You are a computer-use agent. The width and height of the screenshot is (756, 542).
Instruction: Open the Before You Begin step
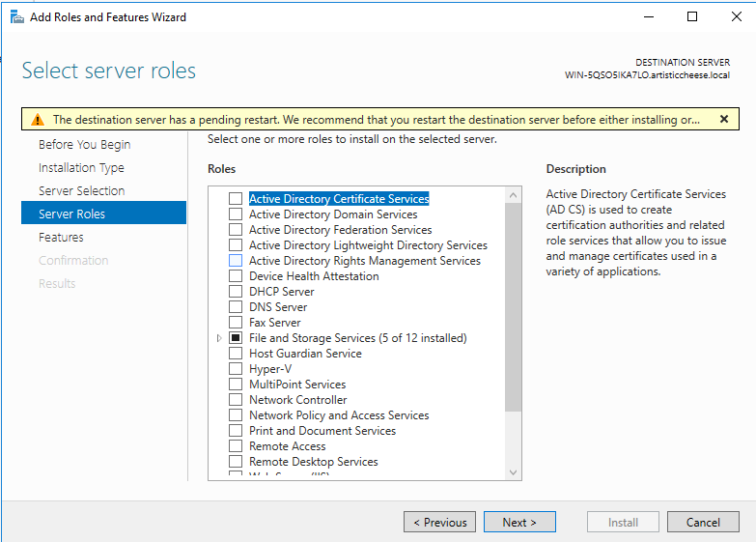click(84, 145)
